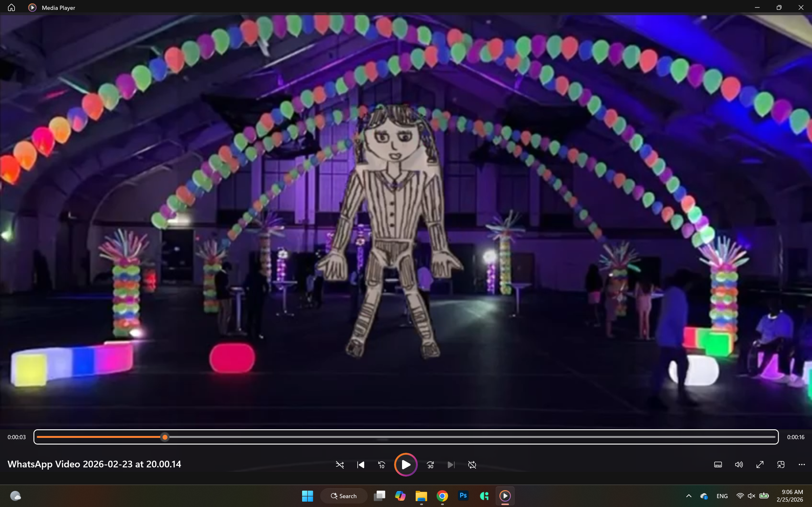Open Windows Start menu
812x507 pixels.
[x=307, y=496]
